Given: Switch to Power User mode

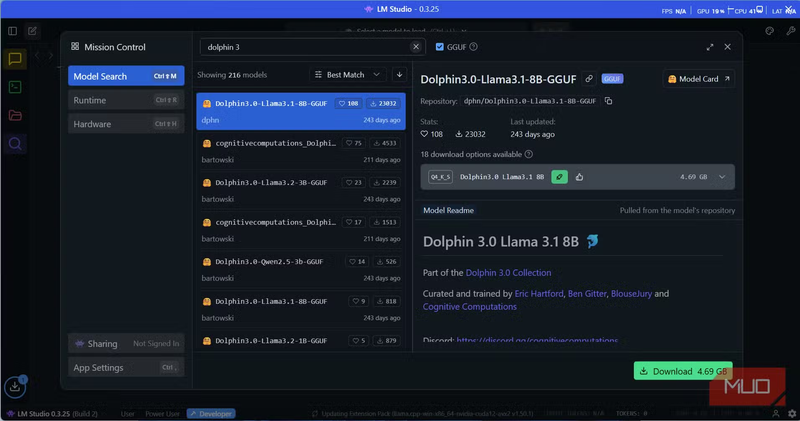Looking at the screenshot, I should pyautogui.click(x=163, y=413).
